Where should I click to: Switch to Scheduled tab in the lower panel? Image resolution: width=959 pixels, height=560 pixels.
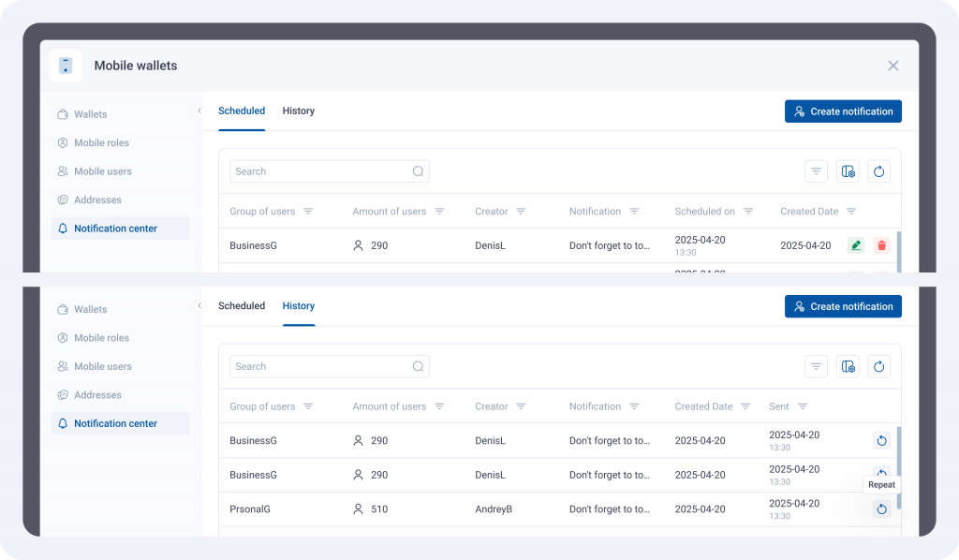point(242,306)
